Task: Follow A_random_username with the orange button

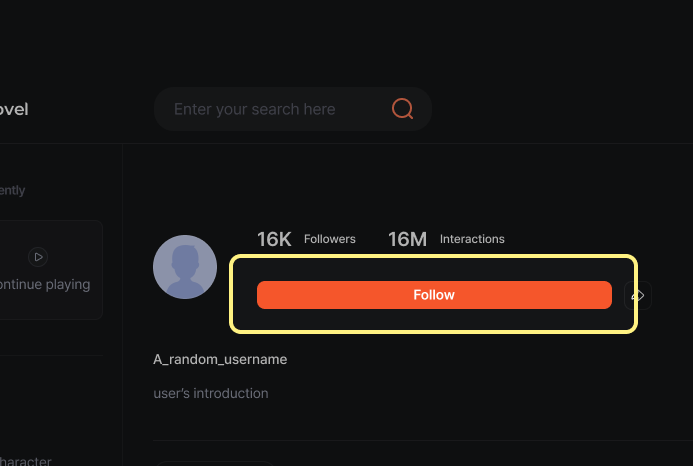Action: pos(434,295)
